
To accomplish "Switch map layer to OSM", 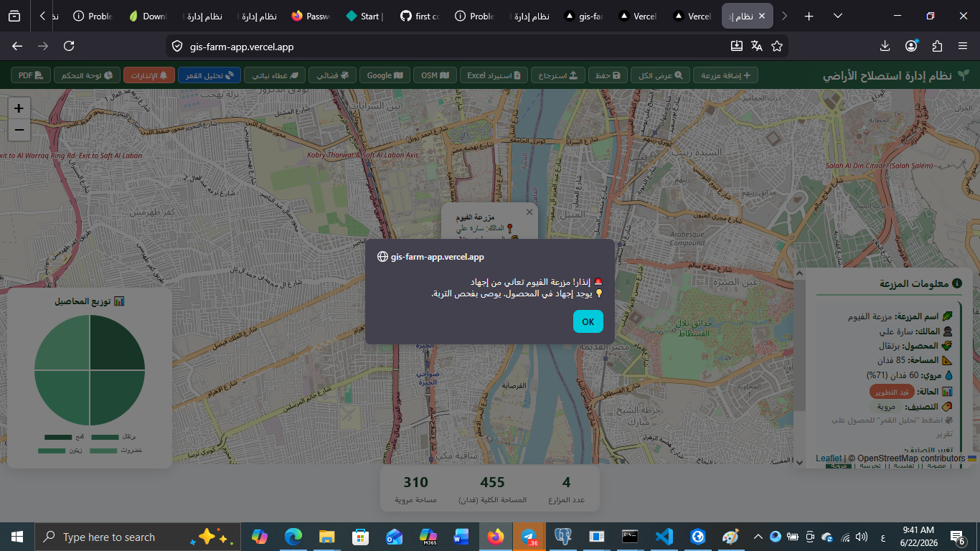I will point(435,75).
